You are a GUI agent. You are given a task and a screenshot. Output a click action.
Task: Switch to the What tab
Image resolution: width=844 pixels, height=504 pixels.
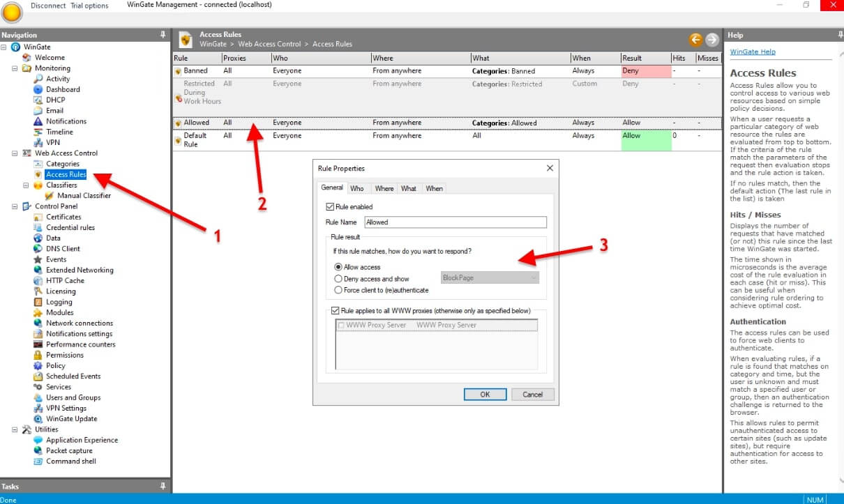409,188
